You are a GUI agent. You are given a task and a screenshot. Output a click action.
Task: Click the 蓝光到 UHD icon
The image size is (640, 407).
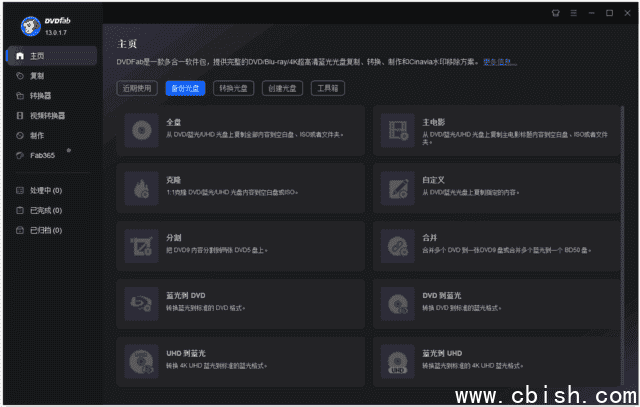point(398,362)
